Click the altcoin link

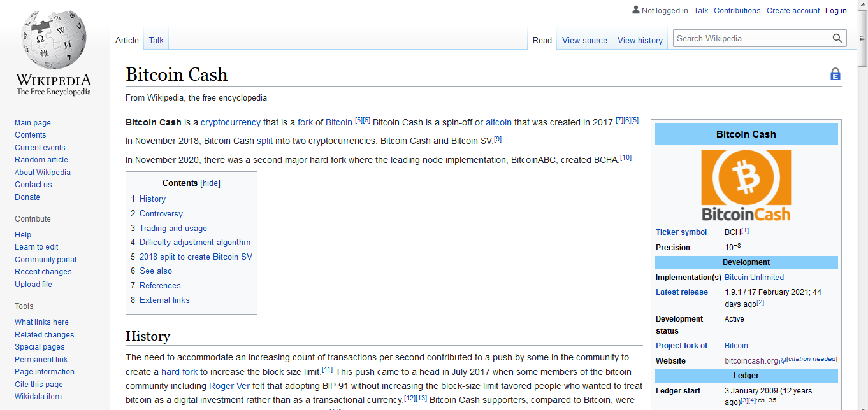pyautogui.click(x=498, y=122)
